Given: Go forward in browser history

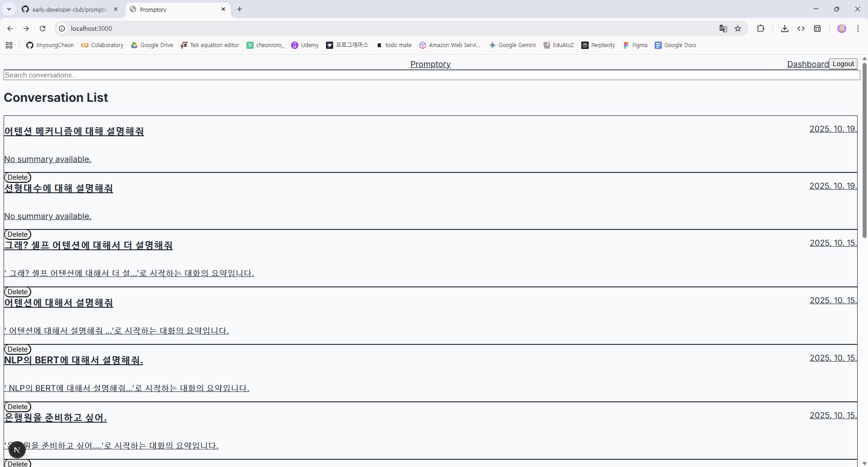Looking at the screenshot, I should [x=26, y=29].
